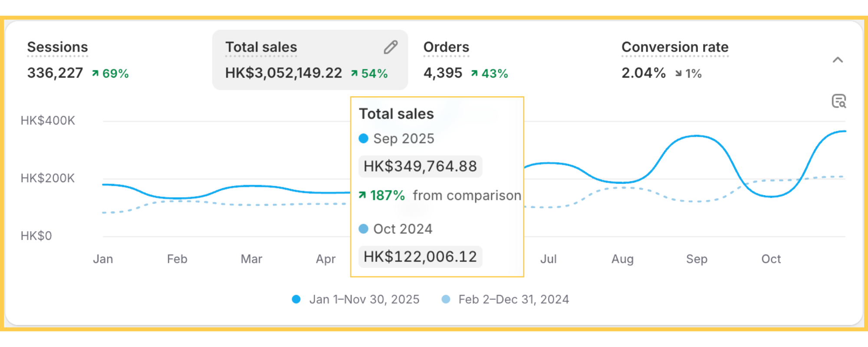The image size is (868, 347).
Task: Select the Sessions metric tab
Action: coord(57,47)
